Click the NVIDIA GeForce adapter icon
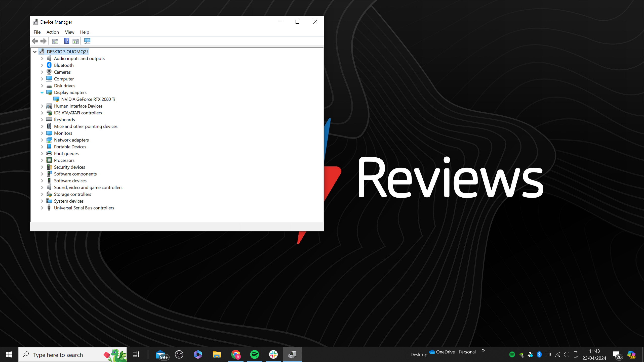Viewport: 644px width, 362px height. click(56, 99)
